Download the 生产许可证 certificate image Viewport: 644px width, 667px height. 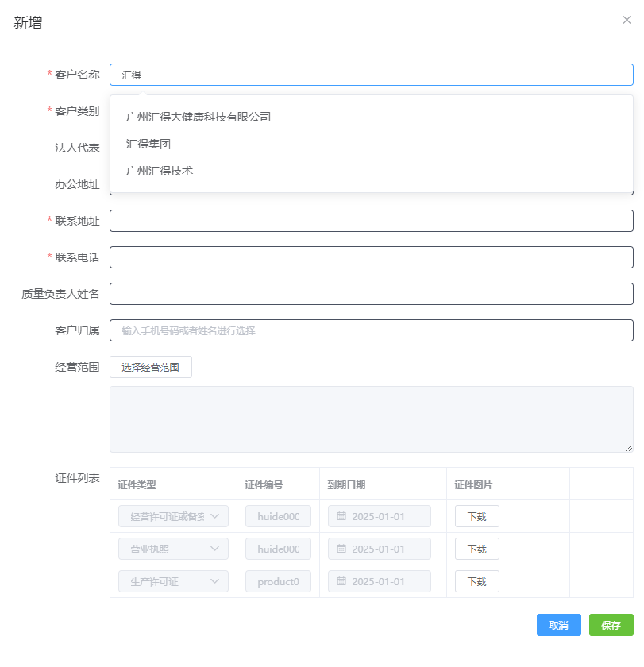click(x=476, y=581)
